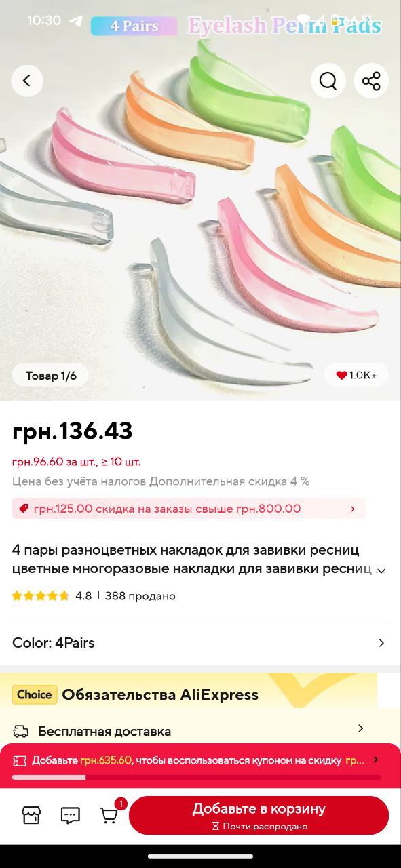
Task: Open the грн.125.00 discount offer arrow
Action: tap(352, 509)
